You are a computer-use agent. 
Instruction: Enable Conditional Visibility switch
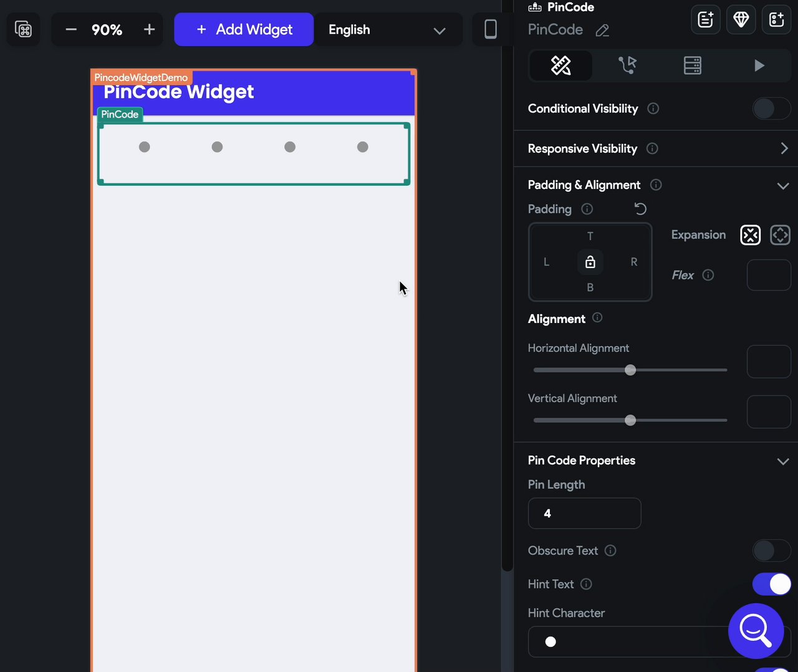point(771,108)
